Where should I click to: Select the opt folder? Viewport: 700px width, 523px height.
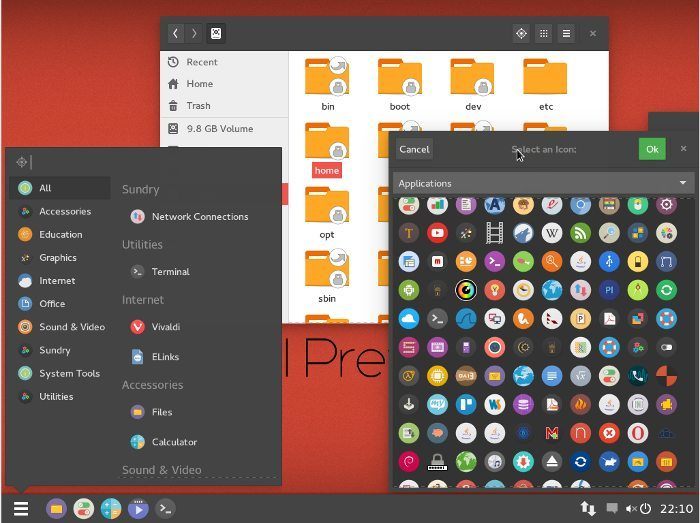pos(327,213)
